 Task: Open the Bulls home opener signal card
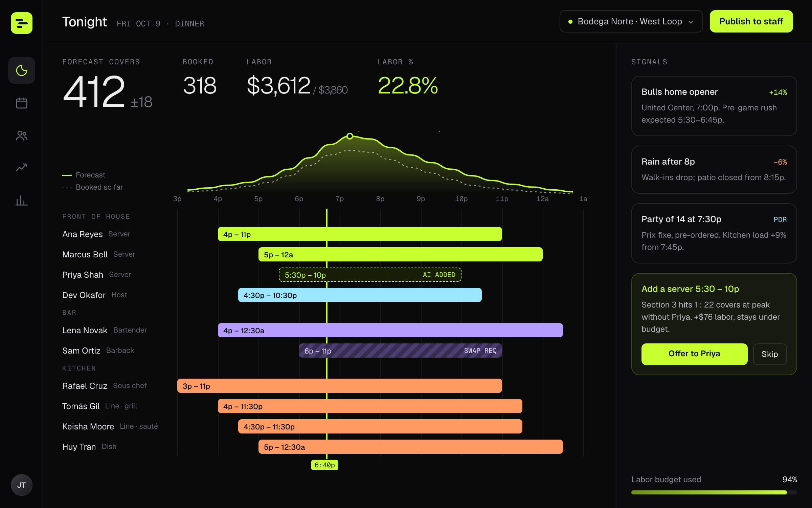click(714, 106)
